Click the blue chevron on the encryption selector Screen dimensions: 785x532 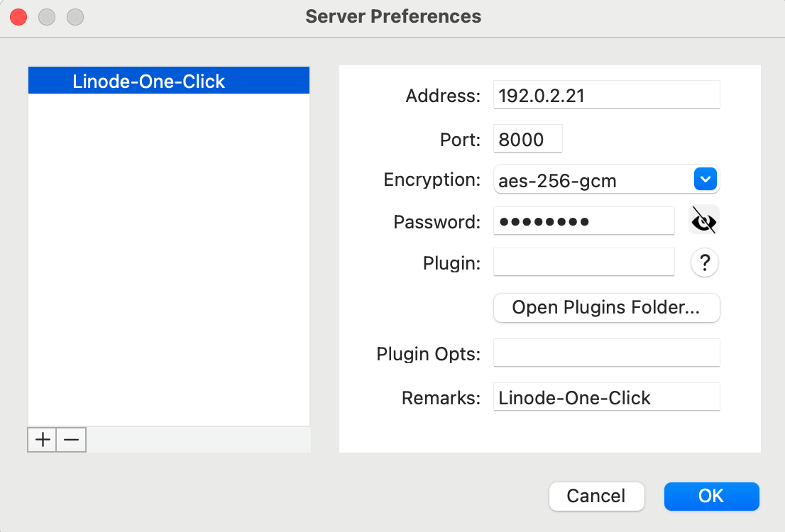pos(705,179)
